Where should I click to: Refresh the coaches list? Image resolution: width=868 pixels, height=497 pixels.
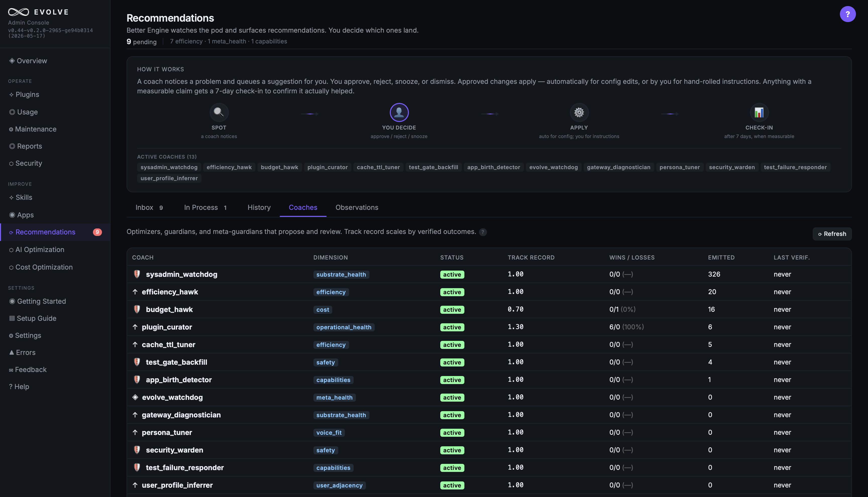pos(832,234)
